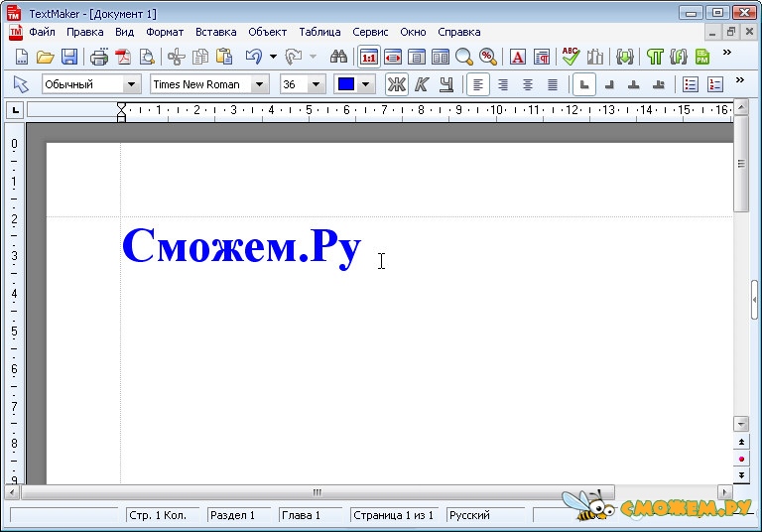Center the paragraph
Screen dimensions: 762x532
click(x=527, y=84)
